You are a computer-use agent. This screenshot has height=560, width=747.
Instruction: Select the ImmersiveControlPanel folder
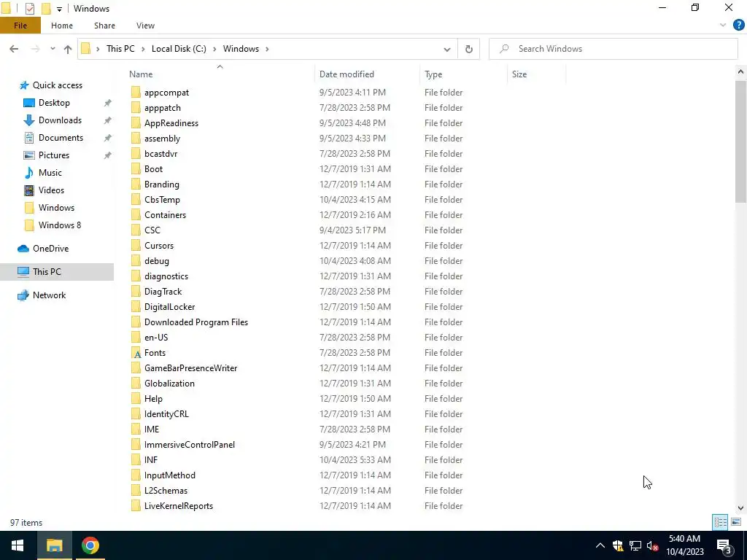click(x=189, y=445)
